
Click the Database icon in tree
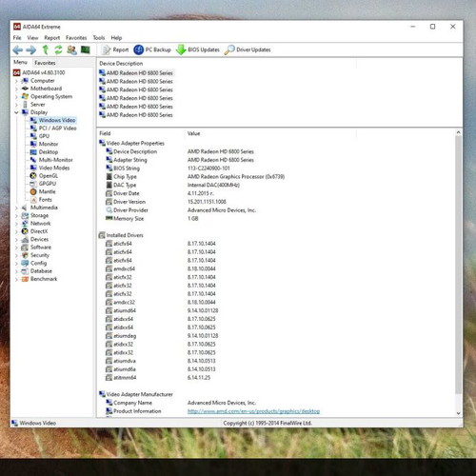coord(25,271)
